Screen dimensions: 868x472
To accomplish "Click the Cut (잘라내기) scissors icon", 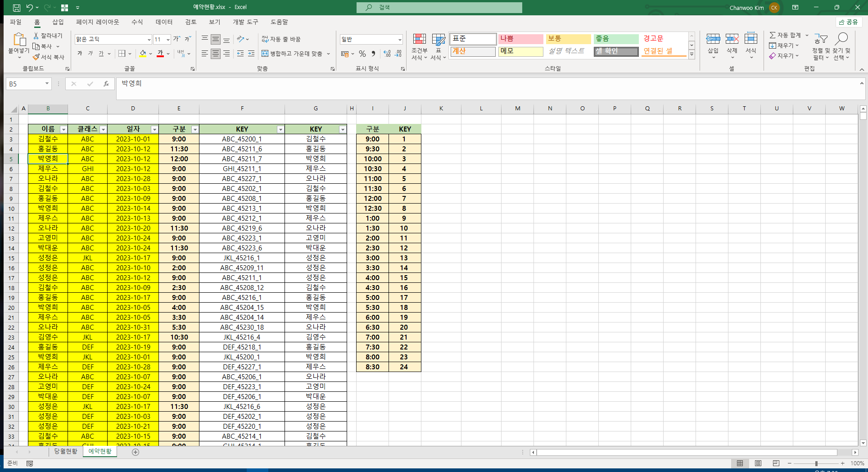I will [36, 36].
